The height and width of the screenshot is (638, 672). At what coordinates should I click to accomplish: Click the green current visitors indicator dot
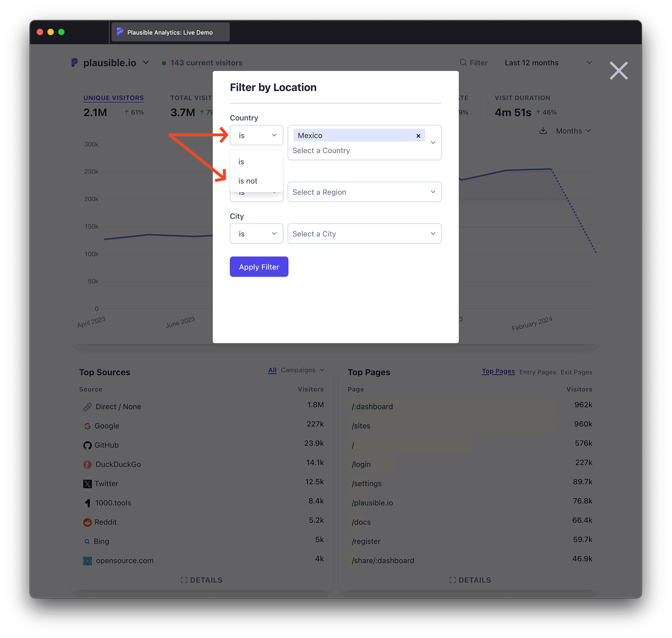pos(164,63)
